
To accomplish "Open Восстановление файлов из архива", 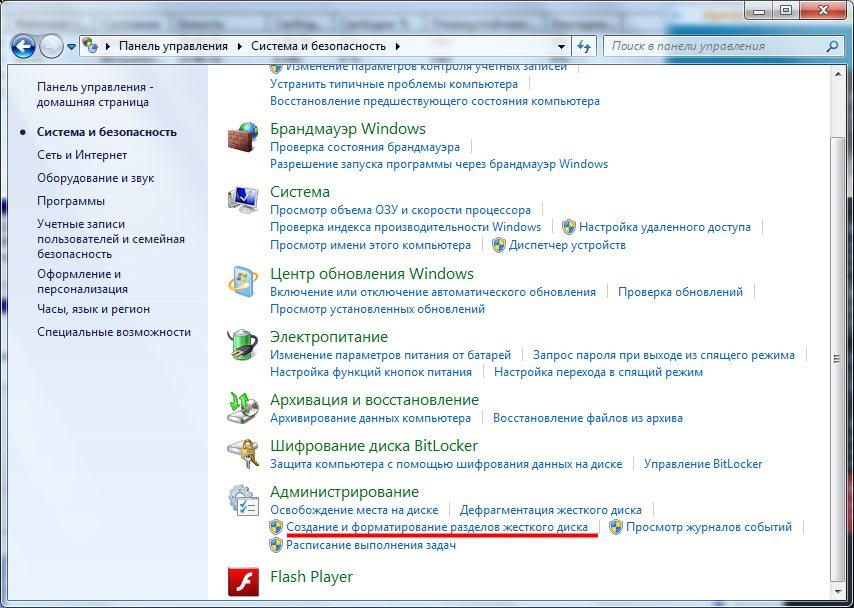I will tap(588, 418).
